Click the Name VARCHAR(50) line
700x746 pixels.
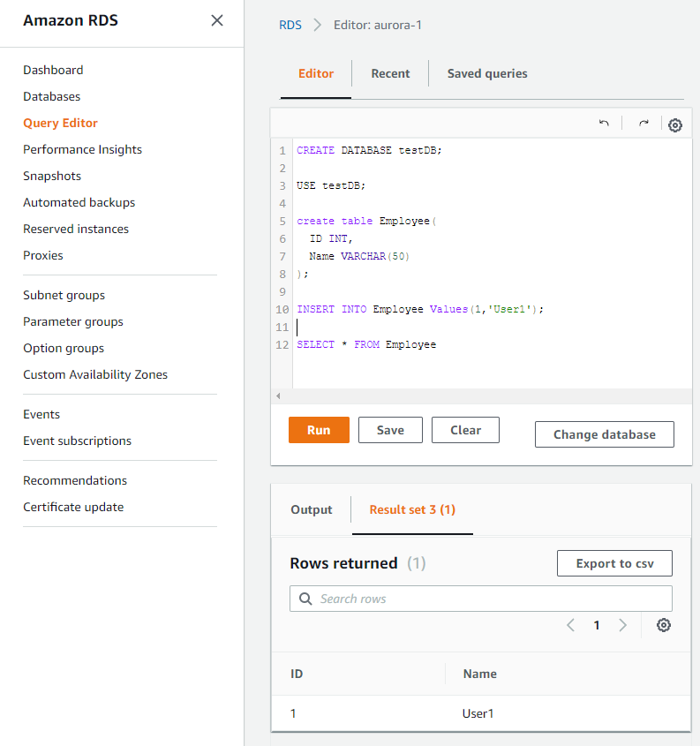tap(359, 256)
